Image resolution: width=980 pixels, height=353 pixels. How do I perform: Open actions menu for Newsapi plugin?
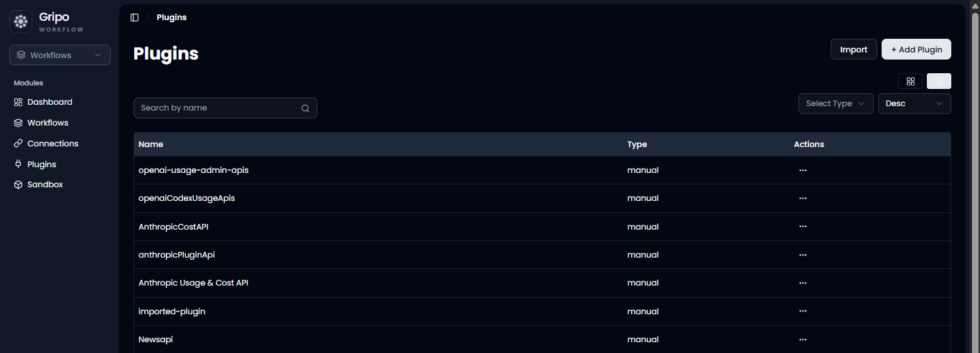click(x=803, y=339)
